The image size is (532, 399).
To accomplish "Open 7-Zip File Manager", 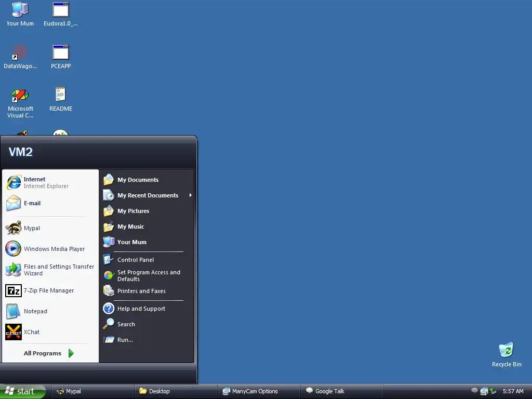I will (x=50, y=290).
